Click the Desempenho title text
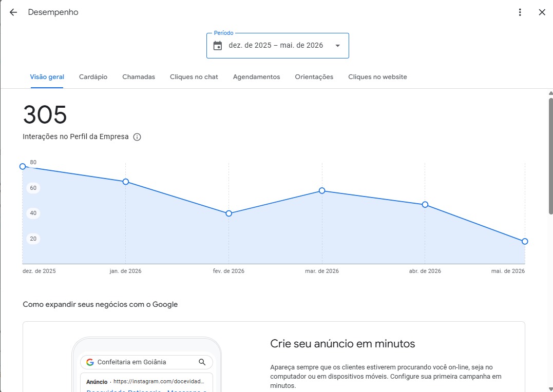Image resolution: width=553 pixels, height=392 pixels. pos(53,12)
